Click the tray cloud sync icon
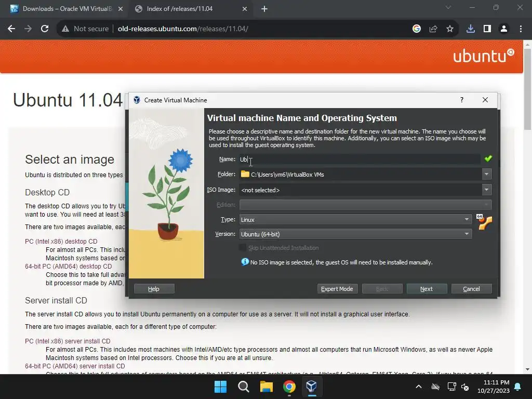The height and width of the screenshot is (399, 532). tap(435, 387)
